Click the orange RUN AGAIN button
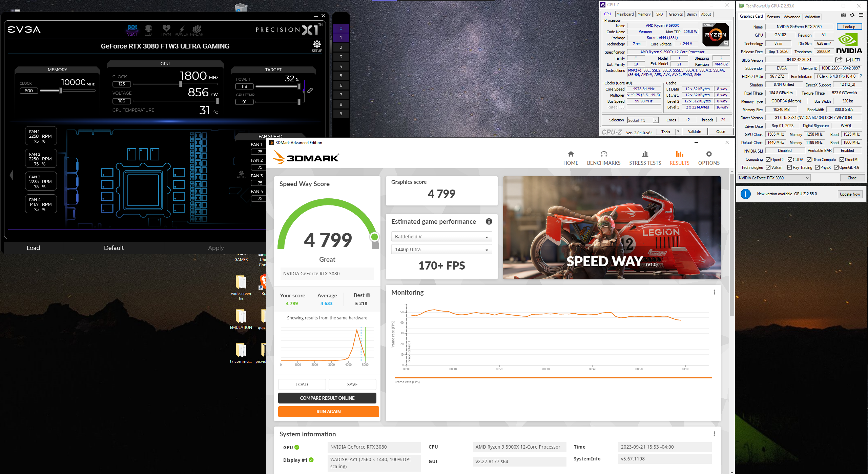 click(329, 412)
